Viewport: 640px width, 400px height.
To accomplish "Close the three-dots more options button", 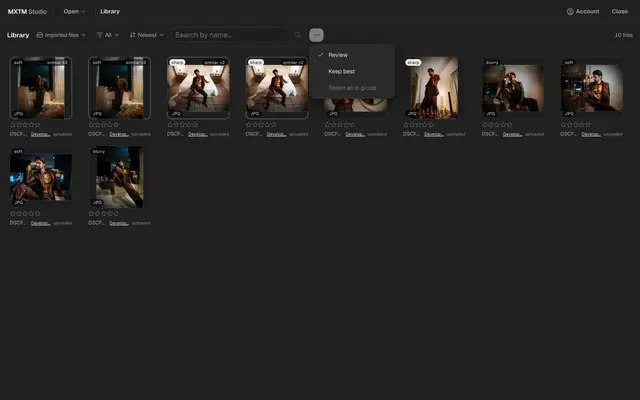I will (x=316, y=35).
